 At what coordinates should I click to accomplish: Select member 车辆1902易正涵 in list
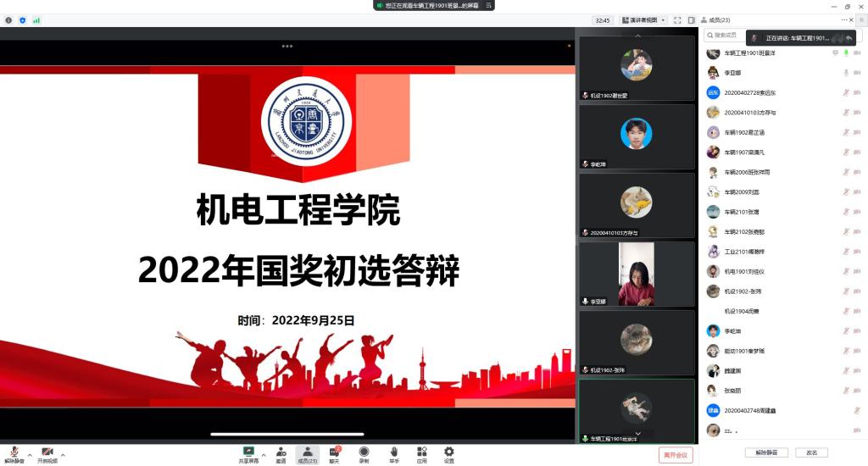pos(744,132)
